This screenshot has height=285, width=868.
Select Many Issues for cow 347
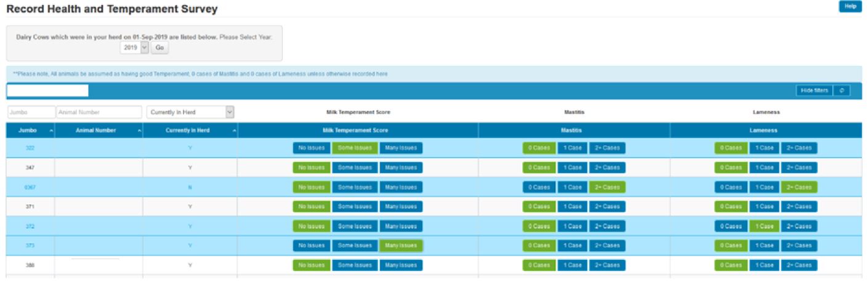(x=401, y=167)
